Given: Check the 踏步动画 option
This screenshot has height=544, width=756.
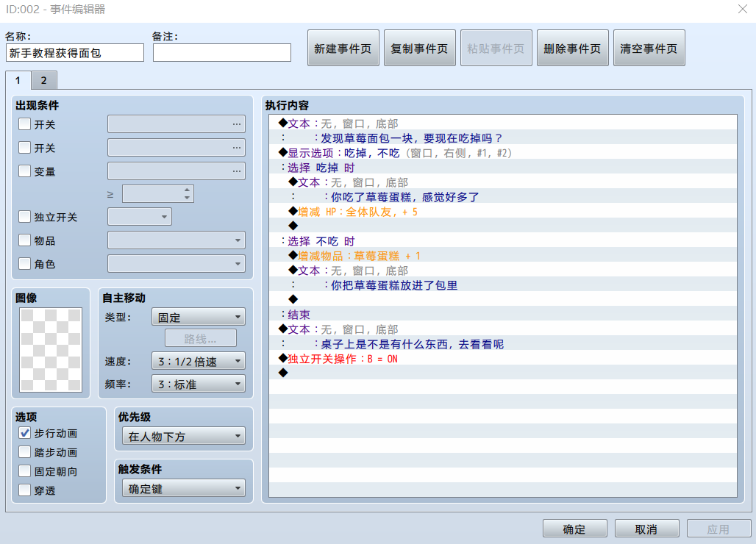Looking at the screenshot, I should (x=24, y=452).
